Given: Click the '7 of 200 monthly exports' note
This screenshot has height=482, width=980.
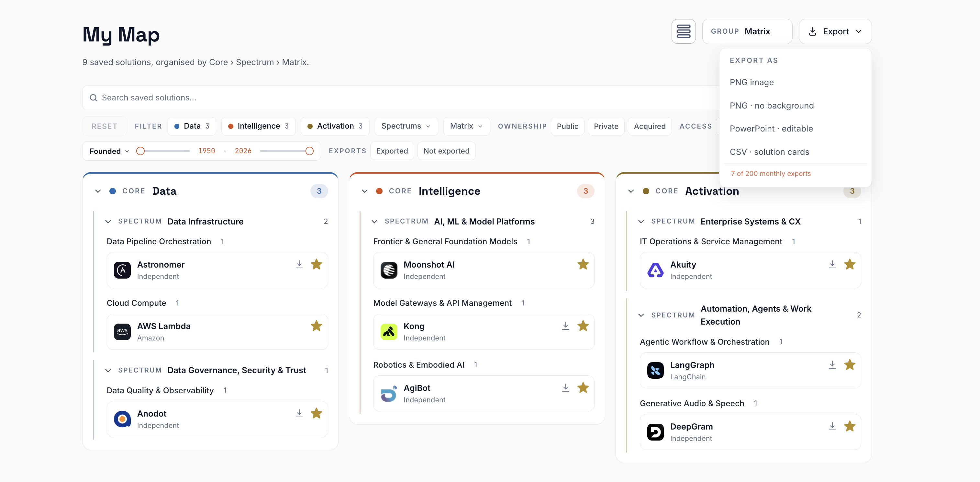Looking at the screenshot, I should tap(771, 174).
